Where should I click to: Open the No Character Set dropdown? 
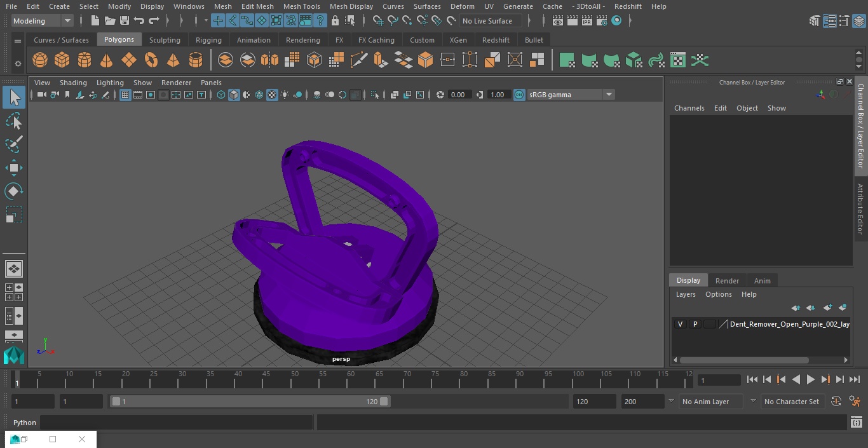[x=792, y=402]
